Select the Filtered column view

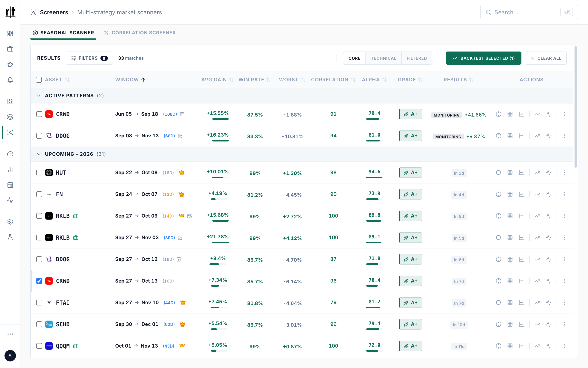[x=417, y=58]
